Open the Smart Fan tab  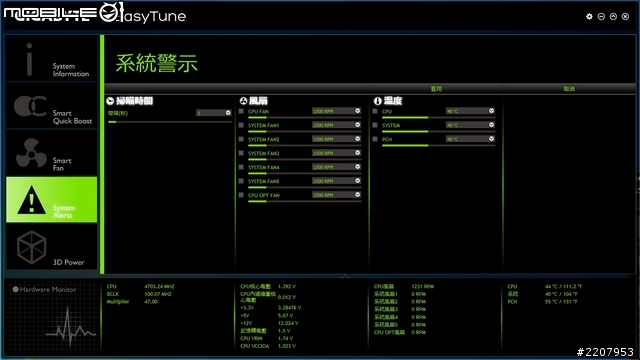51,153
